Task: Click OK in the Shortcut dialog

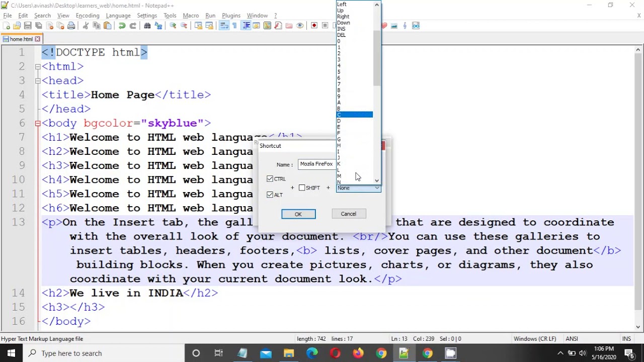Action: (x=298, y=214)
